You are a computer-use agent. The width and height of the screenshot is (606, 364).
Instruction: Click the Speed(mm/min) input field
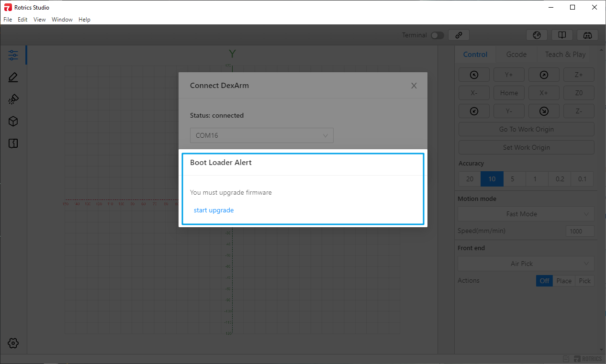[x=580, y=231]
